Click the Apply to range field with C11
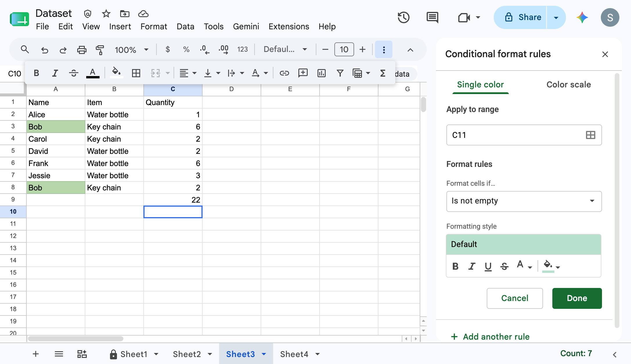Viewport: 631px width, 364px height. click(524, 135)
